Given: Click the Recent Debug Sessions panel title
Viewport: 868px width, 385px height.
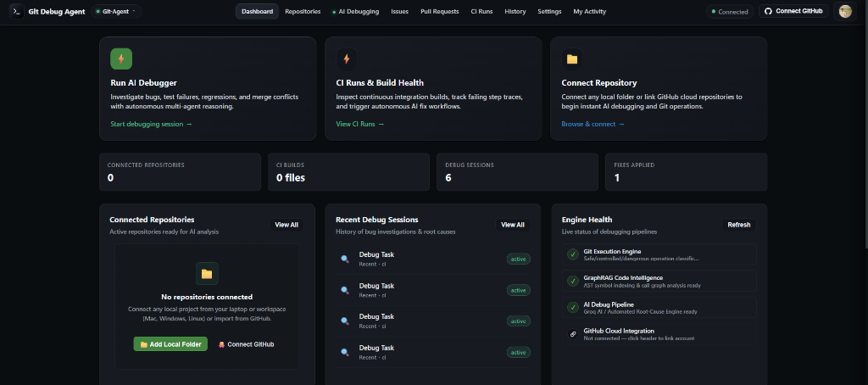Looking at the screenshot, I should click(x=377, y=220).
